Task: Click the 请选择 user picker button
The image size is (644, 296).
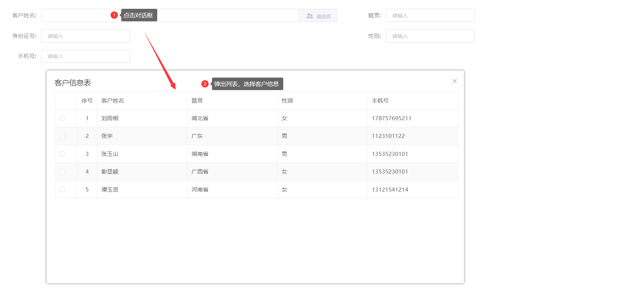Action: (x=318, y=16)
